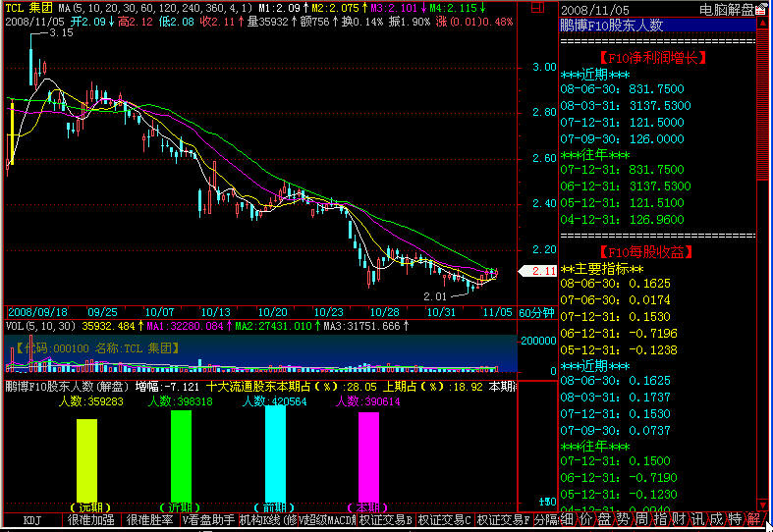Image resolution: width=773 pixels, height=532 pixels.
Task: Click the right panel scroll-down arrow
Action: (x=763, y=505)
